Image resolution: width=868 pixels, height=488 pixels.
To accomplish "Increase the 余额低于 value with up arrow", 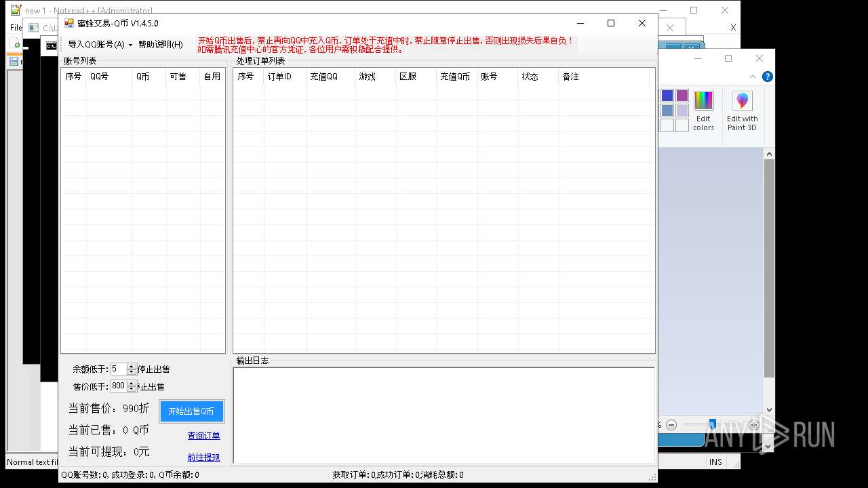I will coord(132,367).
